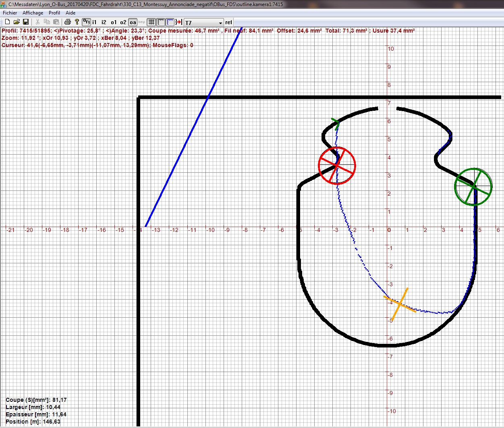The width and height of the screenshot is (504, 428).
Task: Open the Fichier menu
Action: [x=10, y=13]
